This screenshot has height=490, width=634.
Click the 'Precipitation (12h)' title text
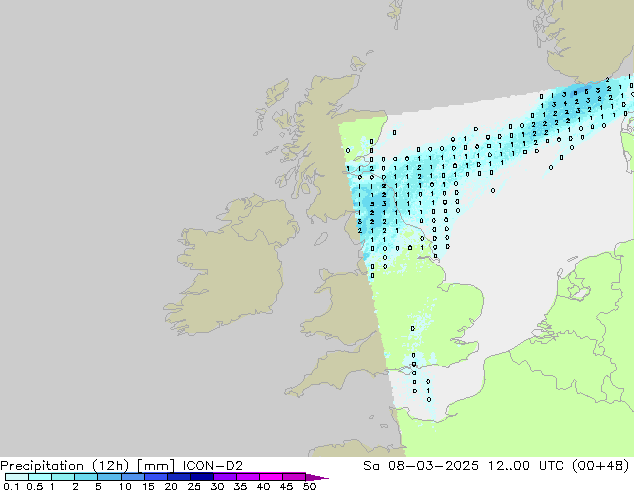[x=65, y=466]
